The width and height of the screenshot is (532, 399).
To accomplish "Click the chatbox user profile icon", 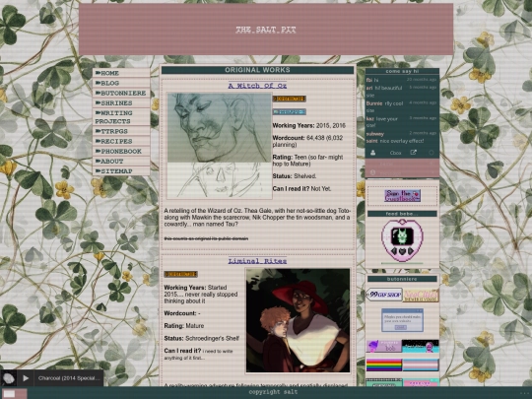I will pos(372,153).
